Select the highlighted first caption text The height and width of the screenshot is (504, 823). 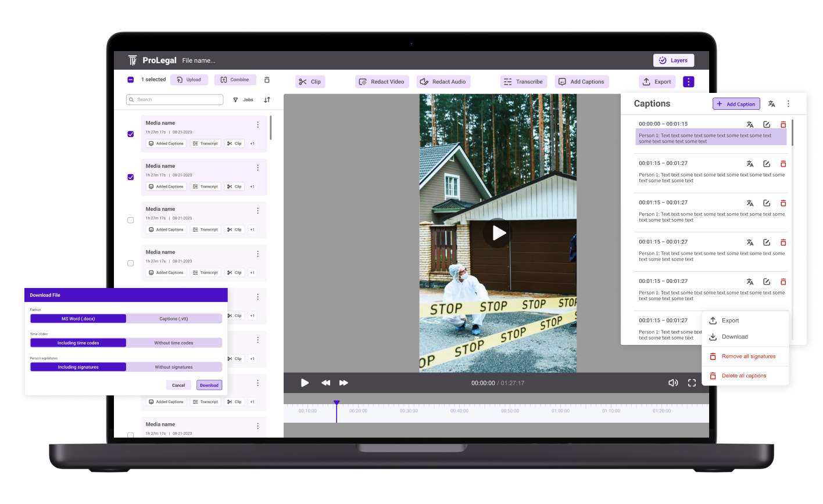[711, 138]
